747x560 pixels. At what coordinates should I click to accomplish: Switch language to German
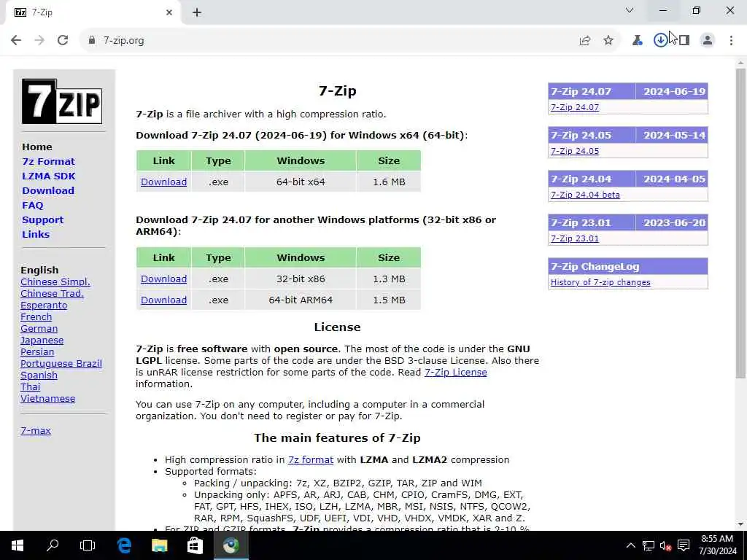39,329
